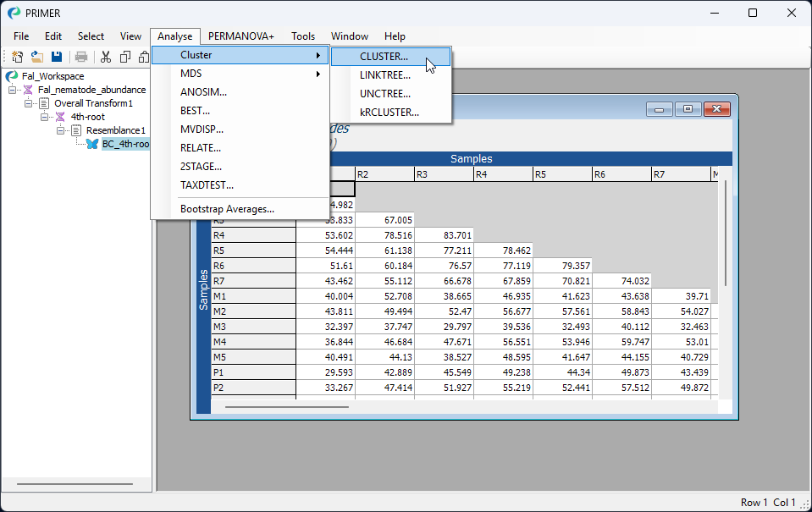Viewport: 812px width, 512px height.
Task: Click the Cut icon on the toolbar
Action: click(105, 56)
